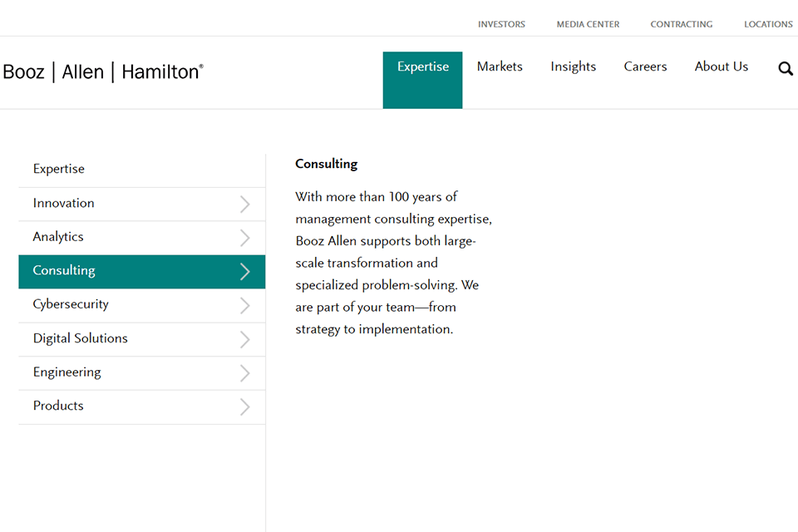
Task: Click the Booz Allen Hamilton logo
Action: click(103, 71)
